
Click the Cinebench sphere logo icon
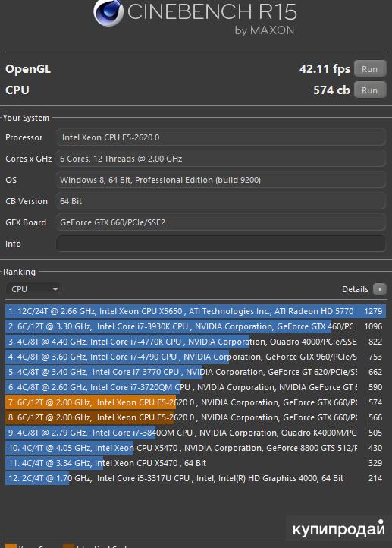(x=108, y=13)
